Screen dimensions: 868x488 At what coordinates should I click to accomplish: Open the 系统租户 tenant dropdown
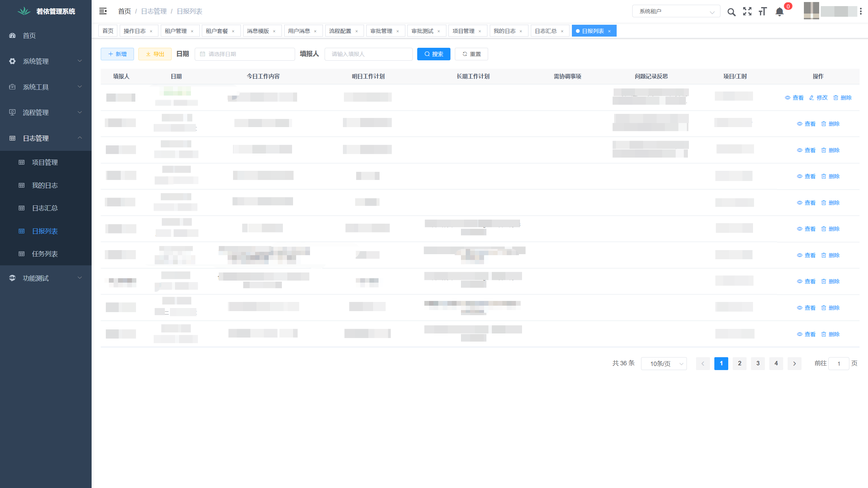676,11
